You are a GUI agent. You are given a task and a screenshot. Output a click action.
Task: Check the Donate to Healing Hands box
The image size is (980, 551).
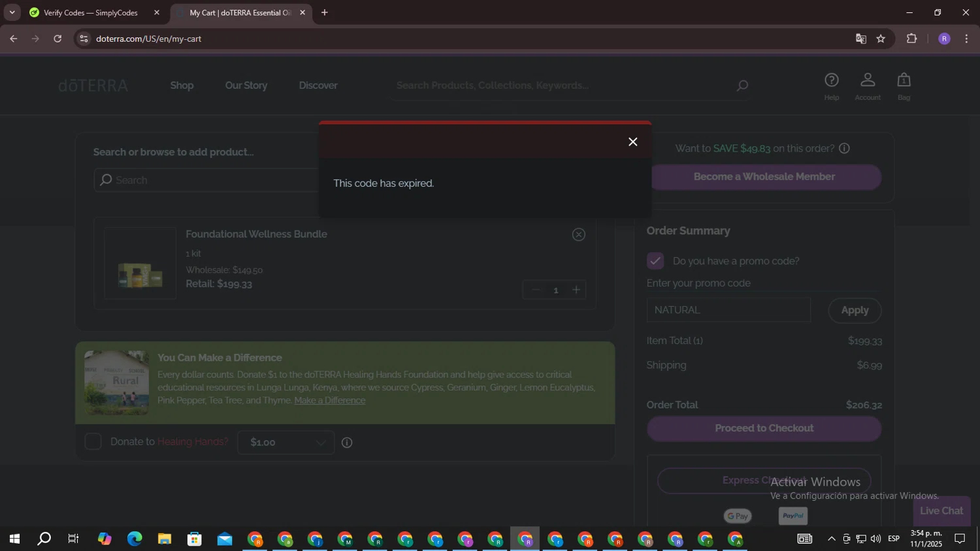coord(93,442)
